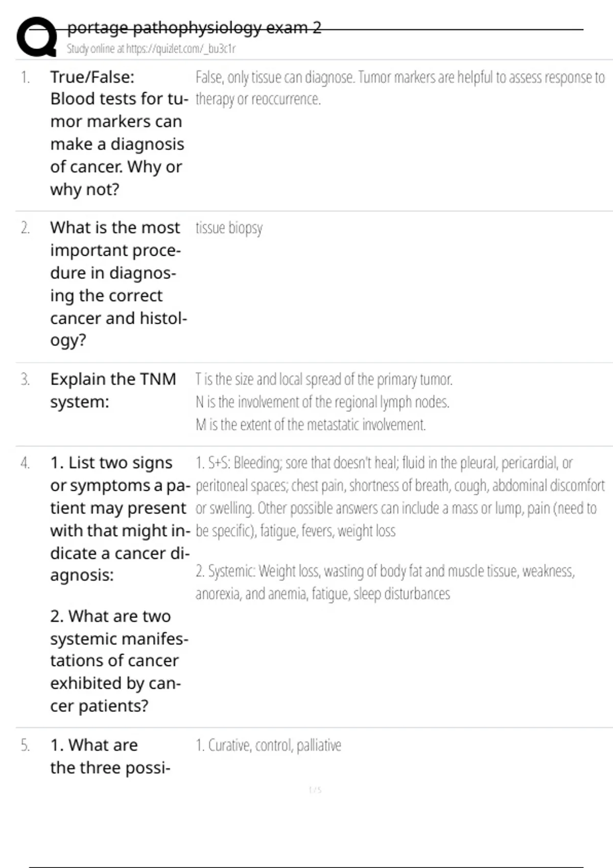Click the 1/5 page number indicator

tap(315, 790)
